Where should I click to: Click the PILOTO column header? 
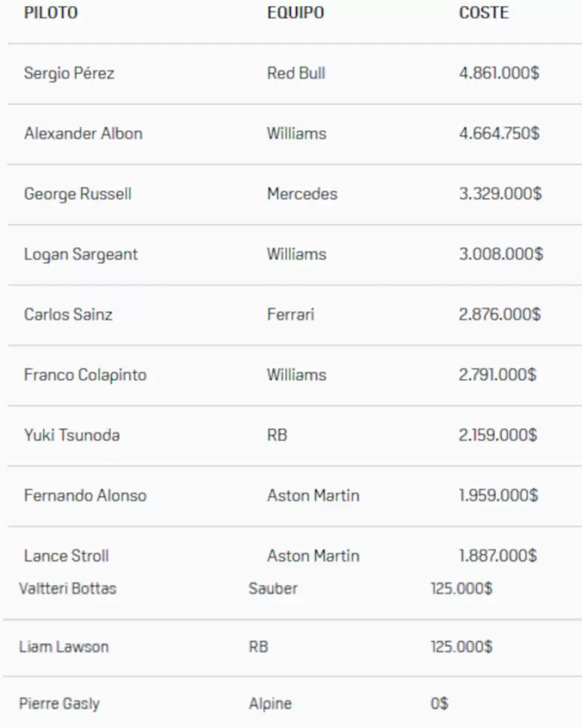[51, 13]
